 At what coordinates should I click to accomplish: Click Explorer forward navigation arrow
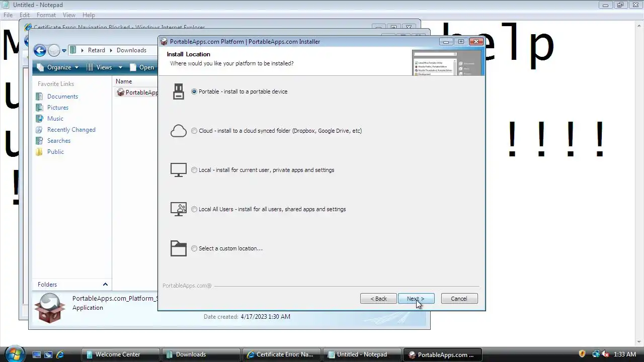coord(54,50)
